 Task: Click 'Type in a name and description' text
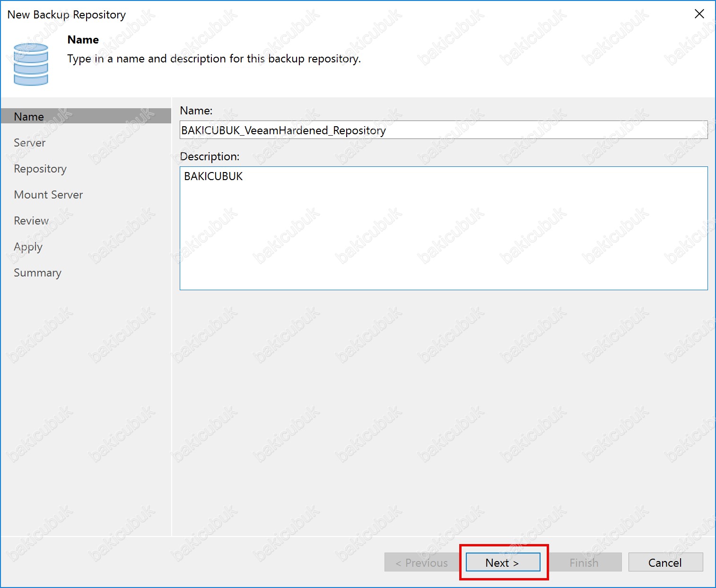[x=214, y=59]
